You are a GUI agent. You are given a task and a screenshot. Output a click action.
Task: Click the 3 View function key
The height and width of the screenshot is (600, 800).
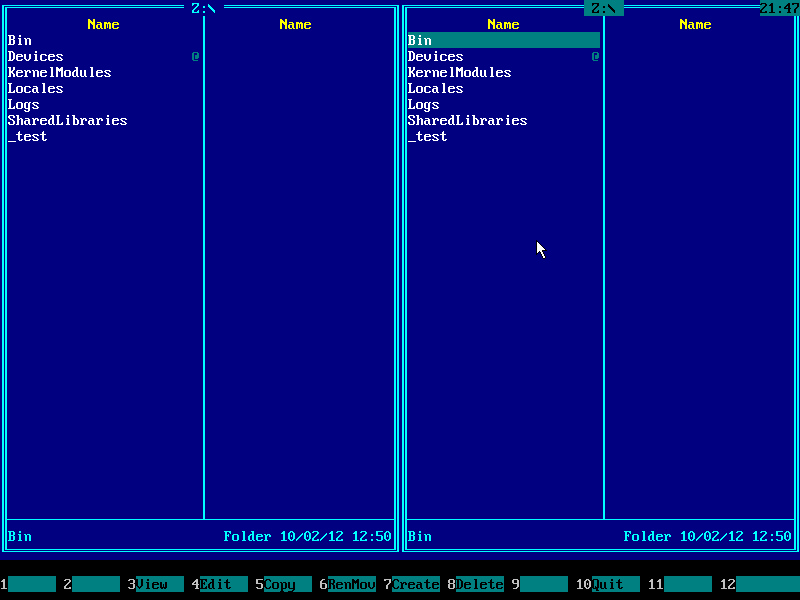156,584
